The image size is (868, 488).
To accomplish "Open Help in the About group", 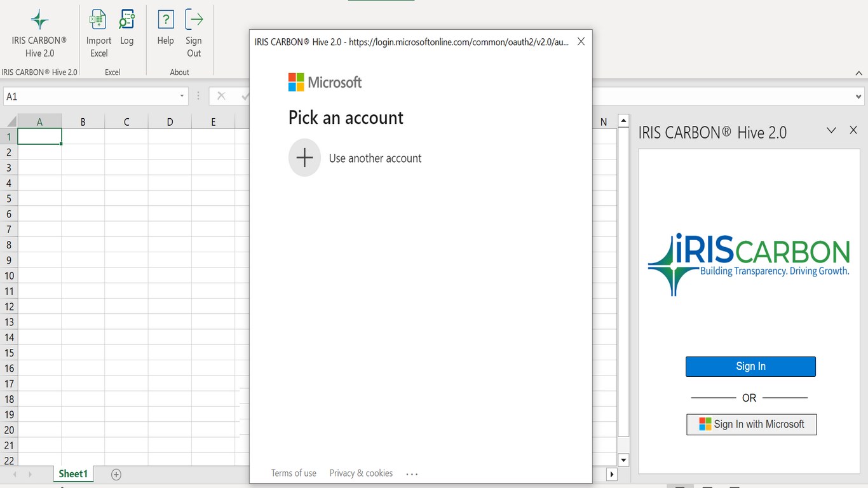I will (165, 29).
